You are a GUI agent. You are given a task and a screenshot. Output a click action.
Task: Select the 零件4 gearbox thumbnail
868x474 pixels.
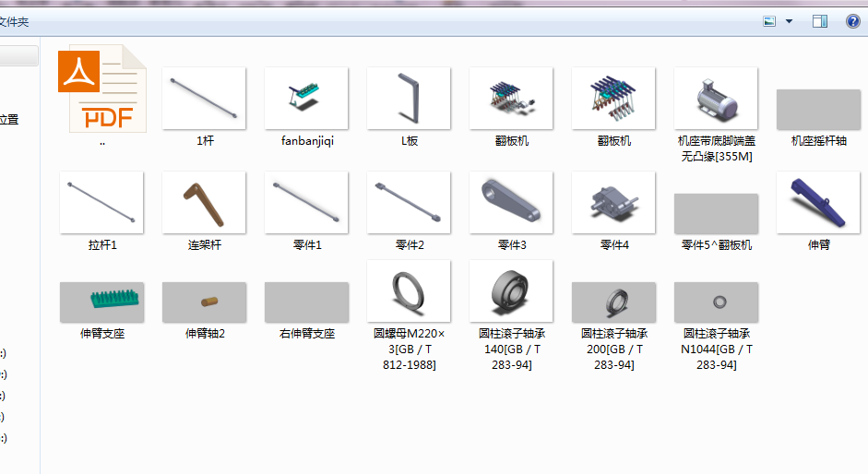pyautogui.click(x=614, y=203)
